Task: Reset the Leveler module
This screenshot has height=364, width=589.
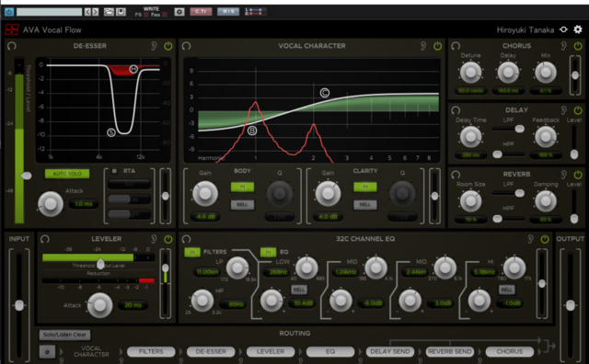Action: point(45,239)
